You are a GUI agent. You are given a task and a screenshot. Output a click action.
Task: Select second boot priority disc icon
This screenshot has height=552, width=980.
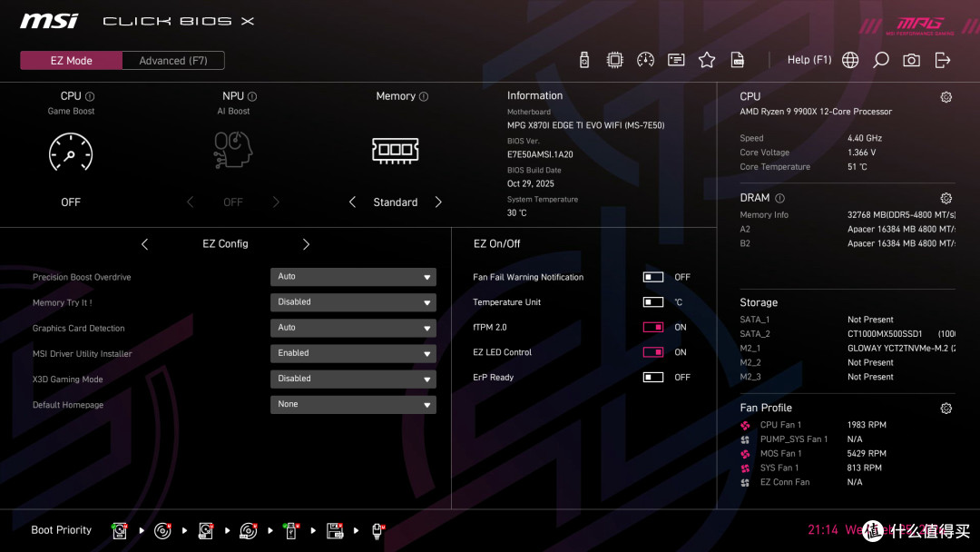click(x=162, y=531)
